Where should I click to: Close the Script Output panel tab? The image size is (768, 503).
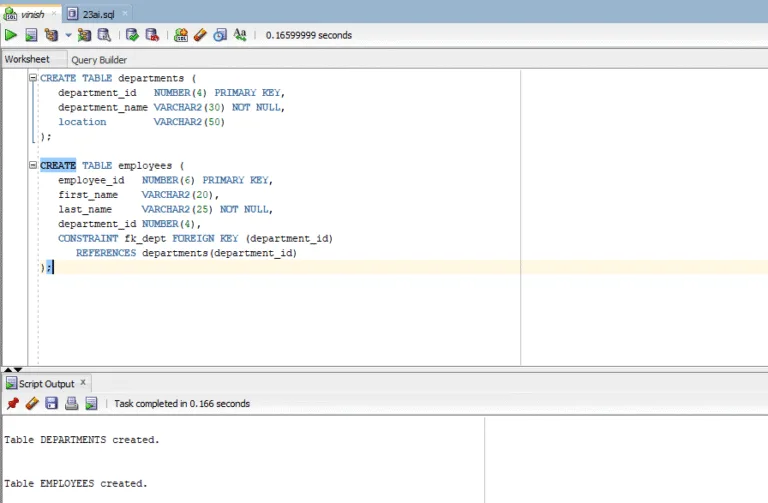[83, 382]
